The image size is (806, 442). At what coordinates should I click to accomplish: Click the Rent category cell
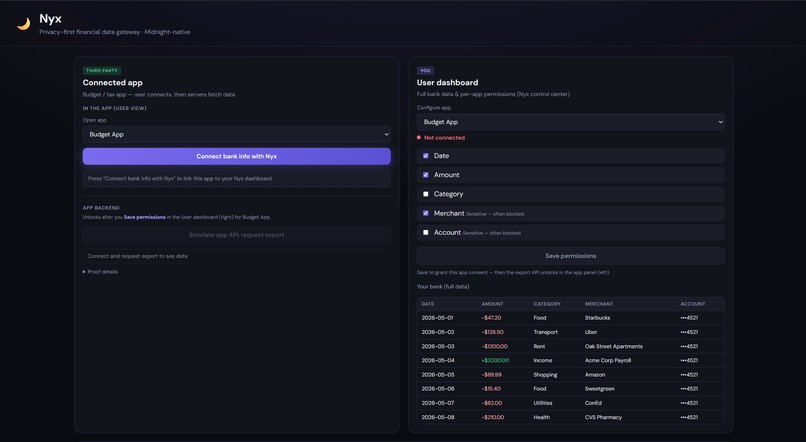(x=539, y=346)
